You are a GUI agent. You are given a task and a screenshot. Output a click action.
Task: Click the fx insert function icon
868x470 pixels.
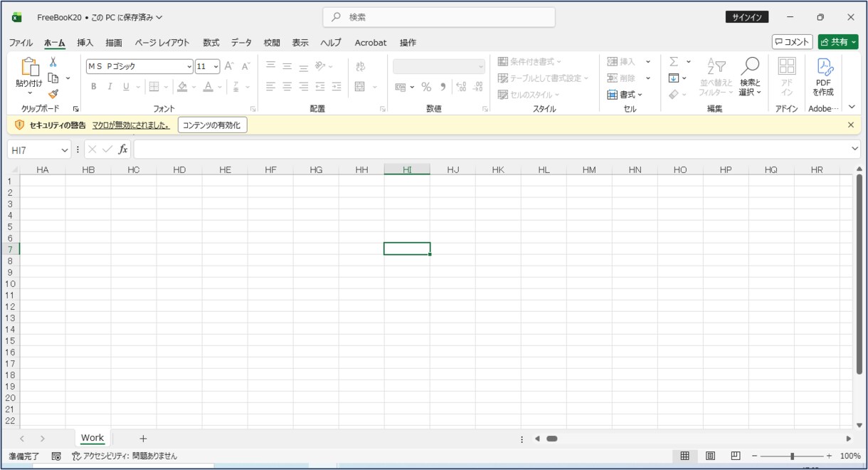[x=123, y=150]
